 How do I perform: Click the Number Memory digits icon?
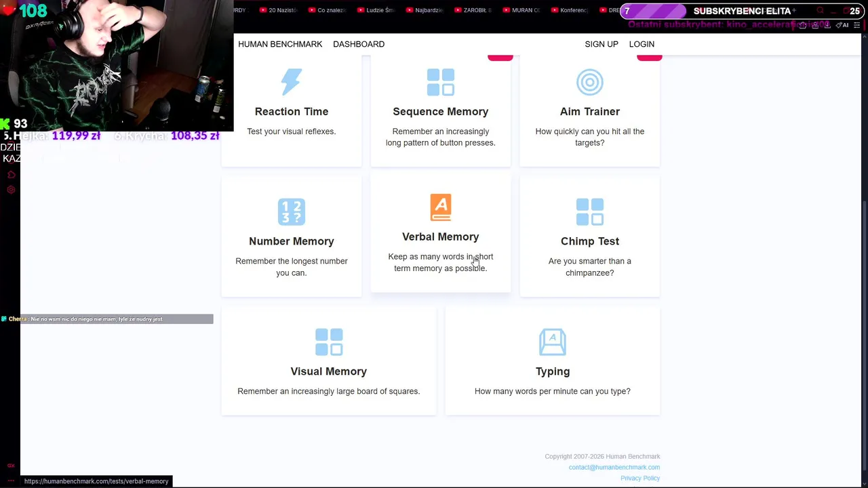[x=292, y=211]
